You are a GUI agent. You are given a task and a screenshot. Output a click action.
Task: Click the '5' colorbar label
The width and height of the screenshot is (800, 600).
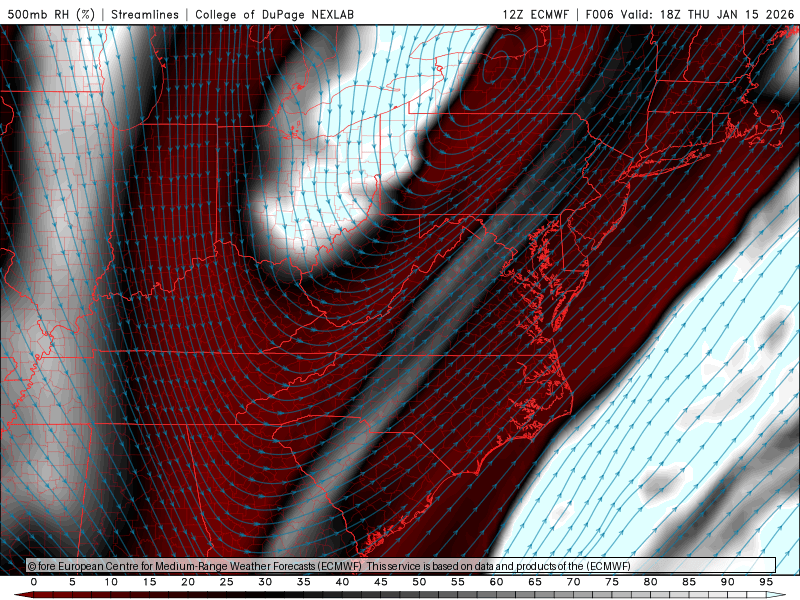click(x=72, y=582)
